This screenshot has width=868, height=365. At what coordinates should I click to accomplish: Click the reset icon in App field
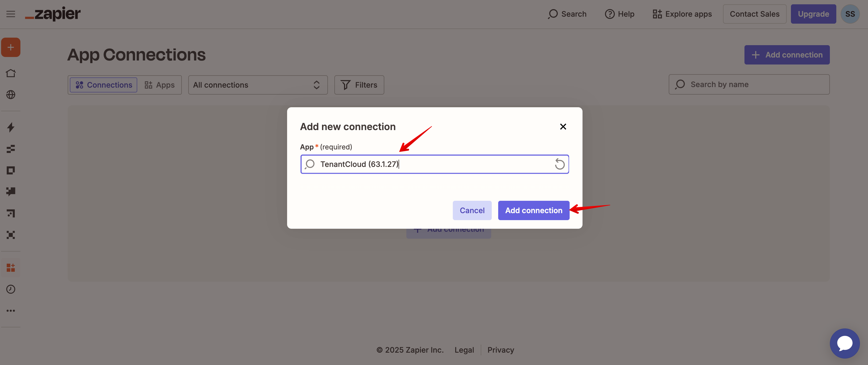[x=560, y=164]
